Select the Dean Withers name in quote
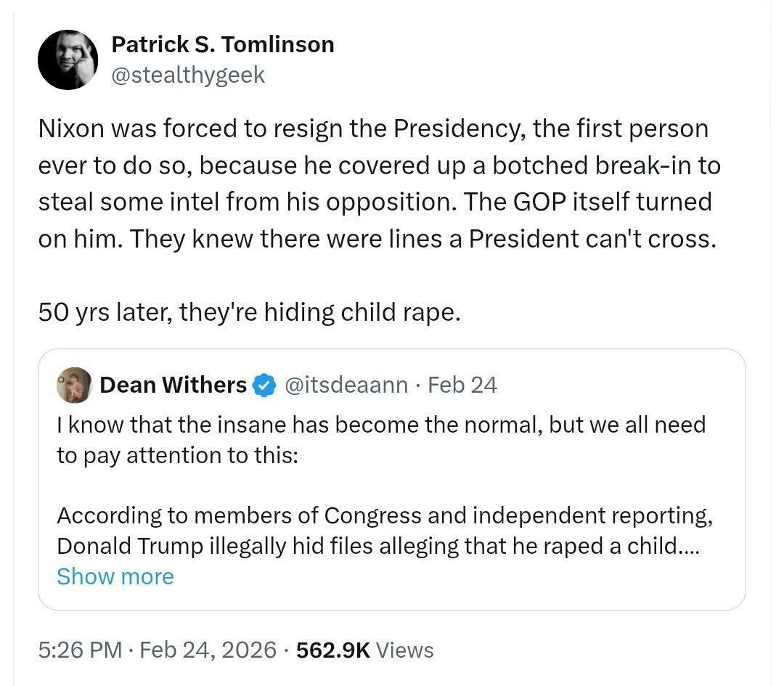Image resolution: width=784 pixels, height=686 pixels. point(173,385)
